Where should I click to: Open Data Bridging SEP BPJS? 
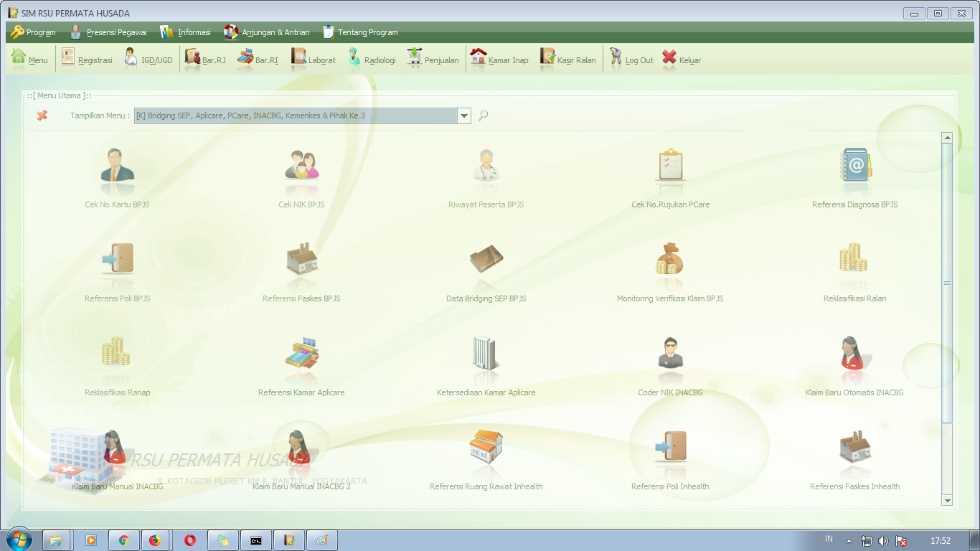pos(486,269)
